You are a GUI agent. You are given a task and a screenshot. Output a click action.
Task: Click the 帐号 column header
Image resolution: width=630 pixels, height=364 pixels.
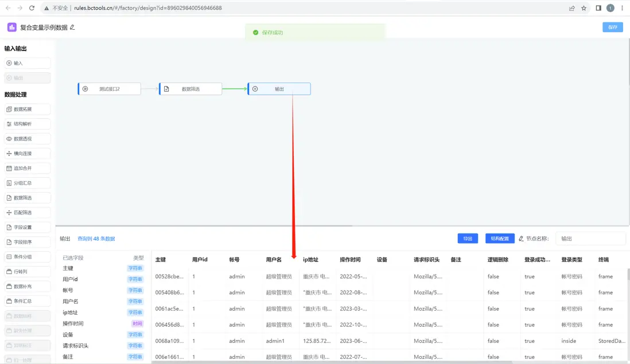pos(234,260)
